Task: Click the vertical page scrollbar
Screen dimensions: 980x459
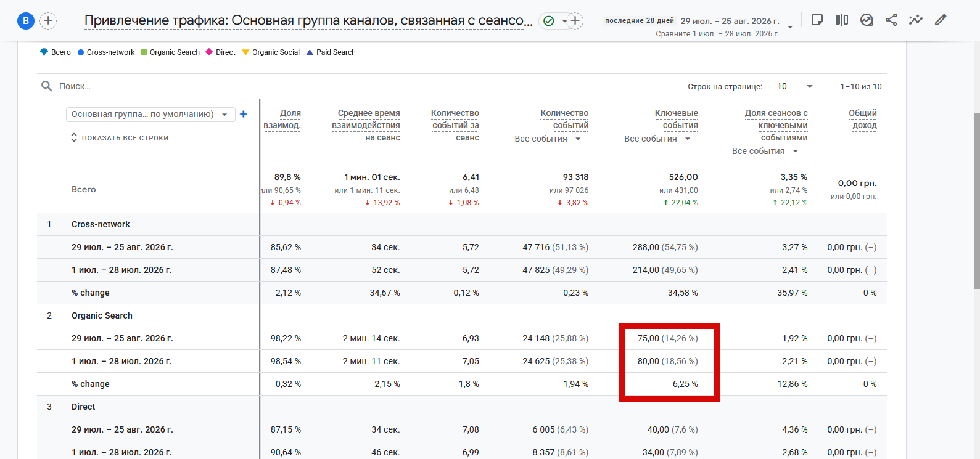Action: pyautogui.click(x=976, y=200)
